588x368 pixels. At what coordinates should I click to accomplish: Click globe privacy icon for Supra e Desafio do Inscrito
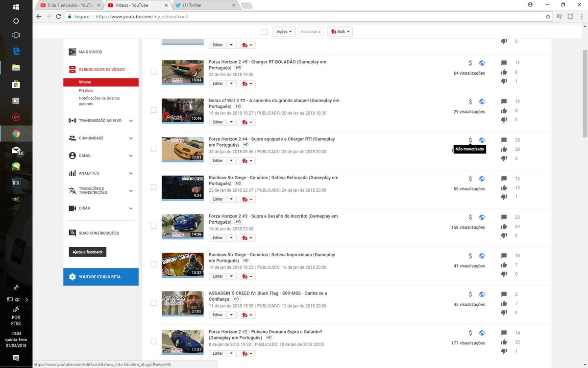coord(482,217)
